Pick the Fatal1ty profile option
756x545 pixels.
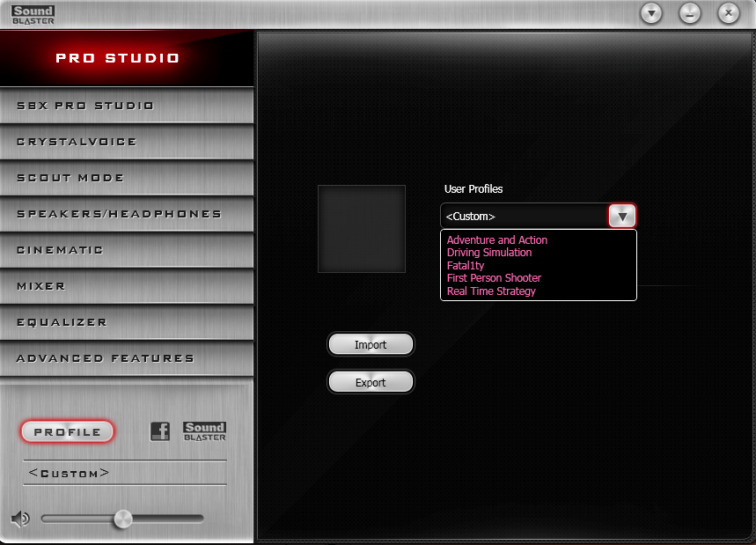[x=466, y=265]
